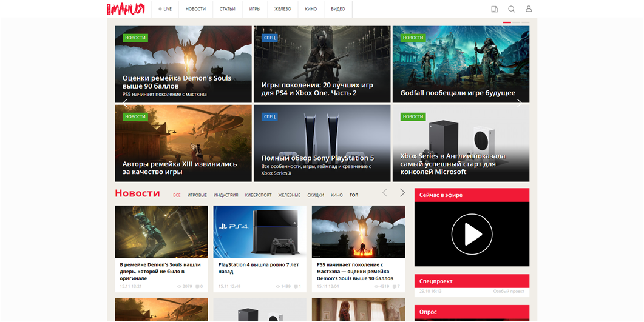This screenshot has height=322, width=644.
Task: Open featured Godfall card
Action: 461,64
